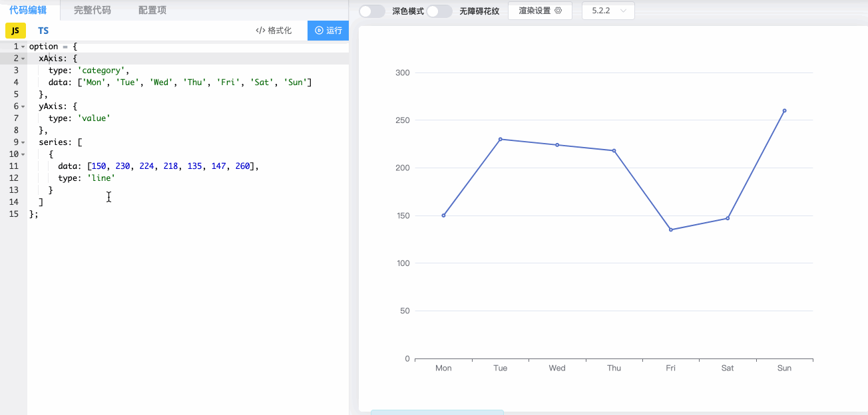Collapse series array fold arrow on line 9
This screenshot has width=868, height=415.
23,142
